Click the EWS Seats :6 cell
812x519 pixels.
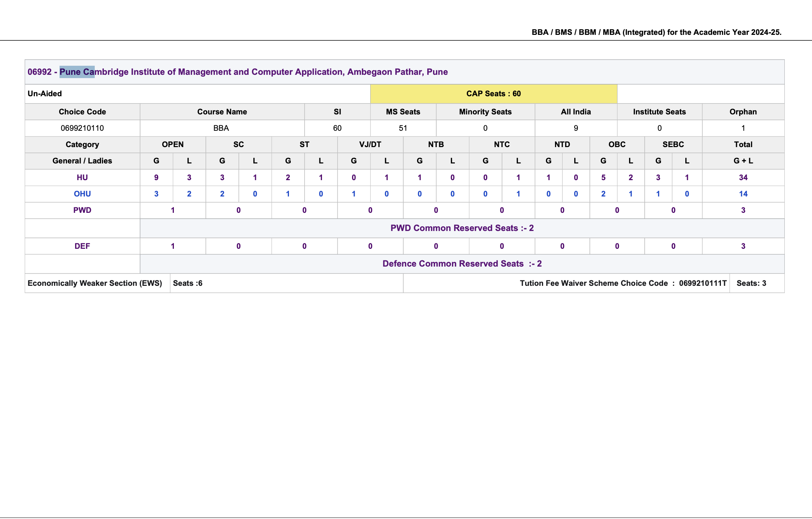(x=286, y=283)
